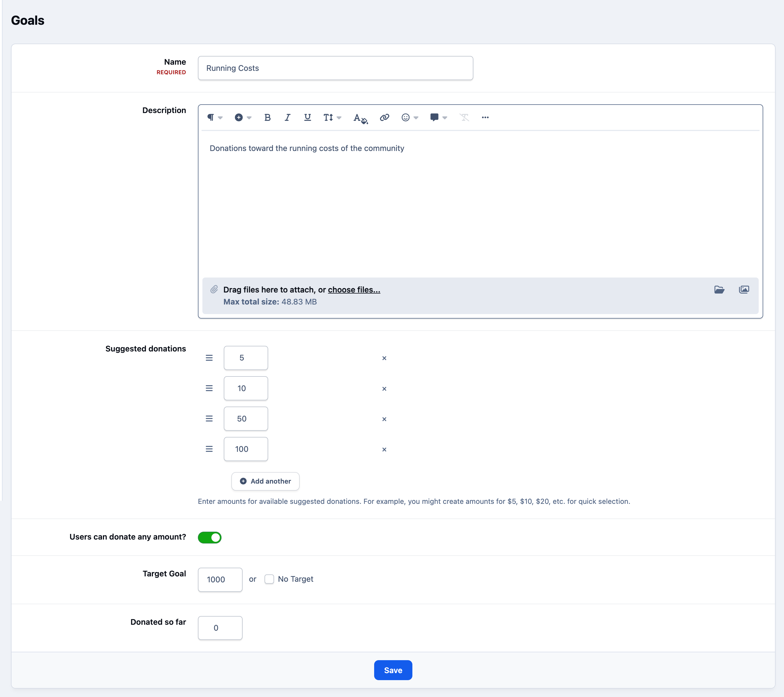Click the Save button
Image resolution: width=784 pixels, height=697 pixels.
[x=393, y=670]
